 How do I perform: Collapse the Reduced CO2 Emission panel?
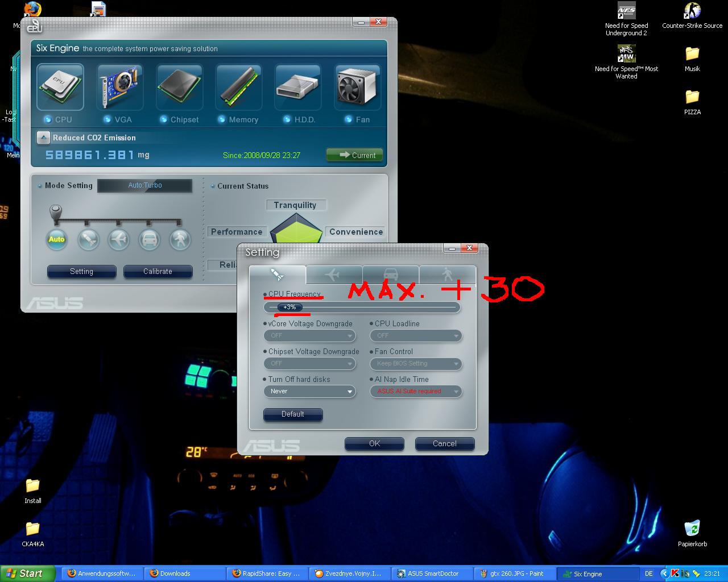pyautogui.click(x=43, y=138)
